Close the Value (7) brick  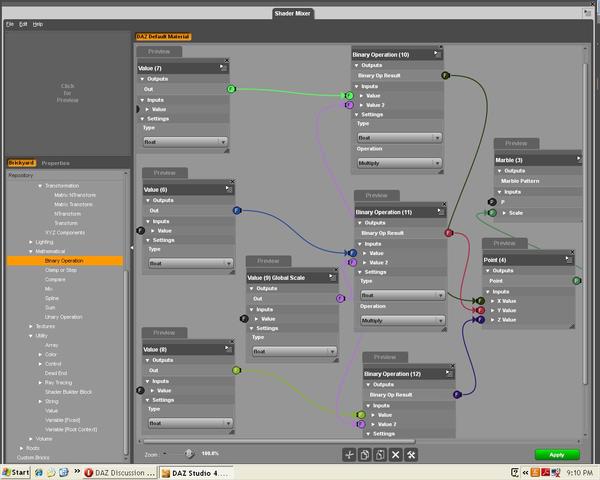(227, 60)
